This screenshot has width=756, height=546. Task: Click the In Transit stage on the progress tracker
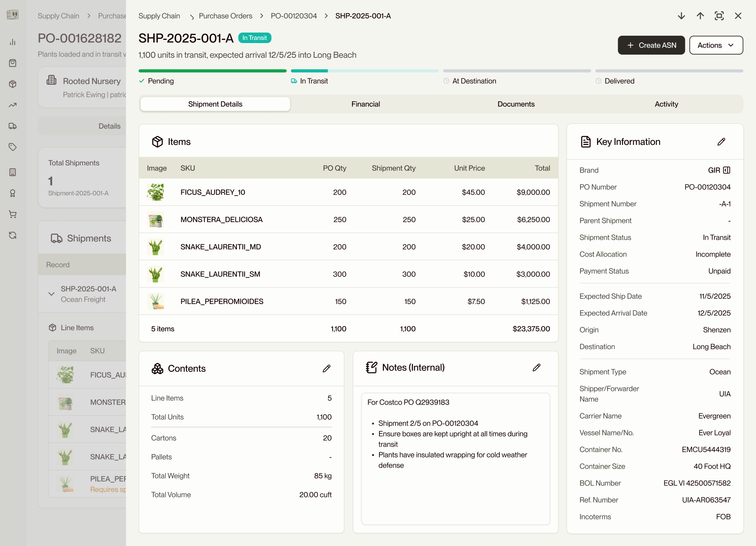pos(313,81)
